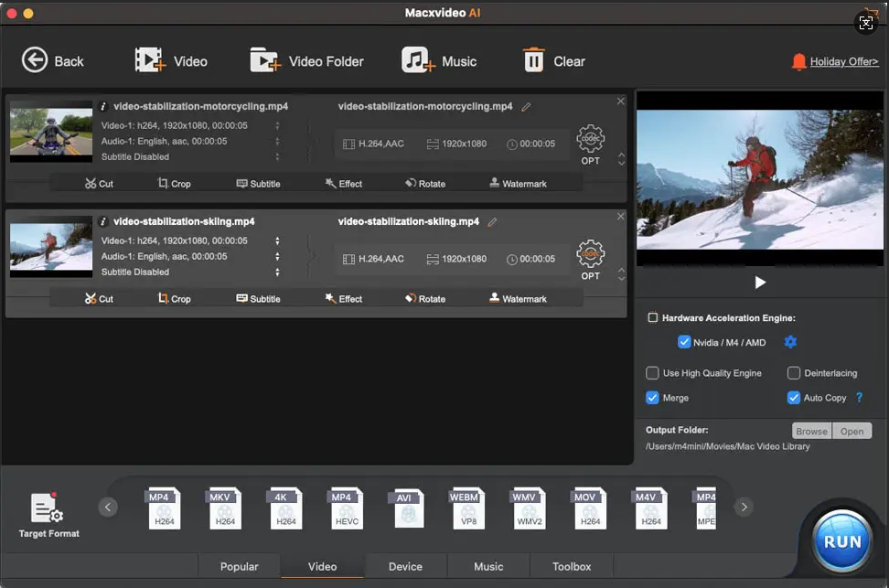The height and width of the screenshot is (588, 889).
Task: Enable the Hardware Acceleration Engine checkbox
Action: [x=653, y=318]
